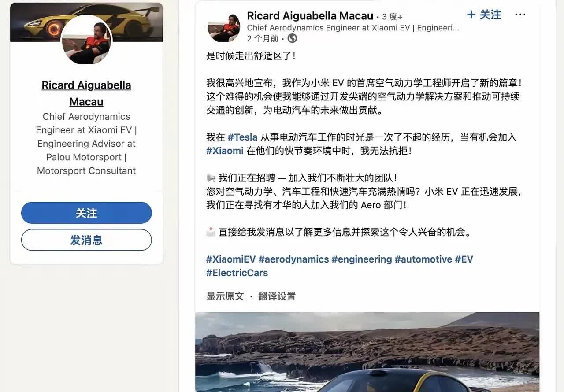Open the post's car photo by the sea
Image resolution: width=564 pixels, height=392 pixels.
click(x=367, y=352)
